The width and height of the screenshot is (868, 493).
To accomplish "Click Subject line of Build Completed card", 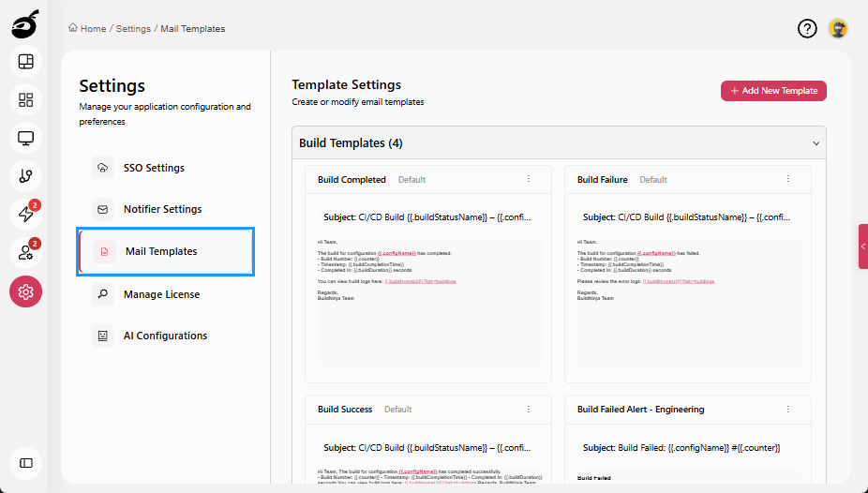I will coord(427,217).
